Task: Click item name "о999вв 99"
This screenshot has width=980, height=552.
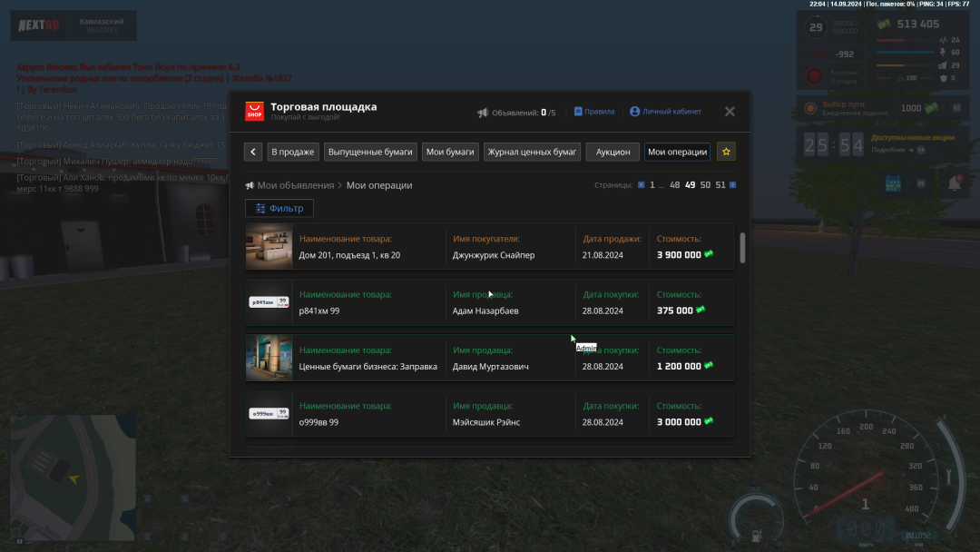Action: point(318,422)
